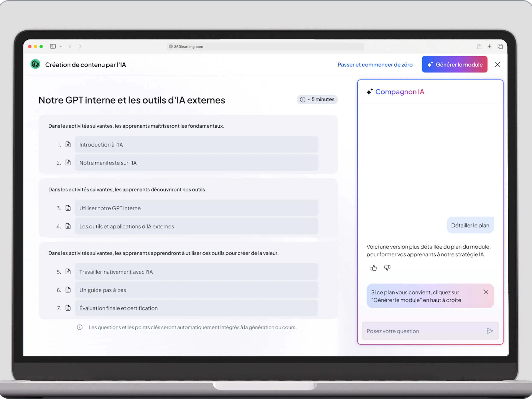The width and height of the screenshot is (532, 399).
Task: Select Les outils et applications d'IA externes
Action: tap(197, 226)
